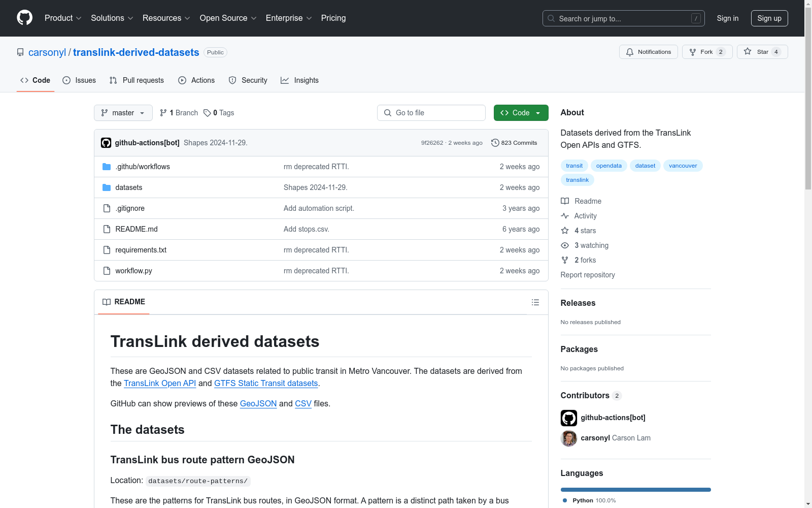
Task: Click the Readme book icon in About
Action: (565, 201)
